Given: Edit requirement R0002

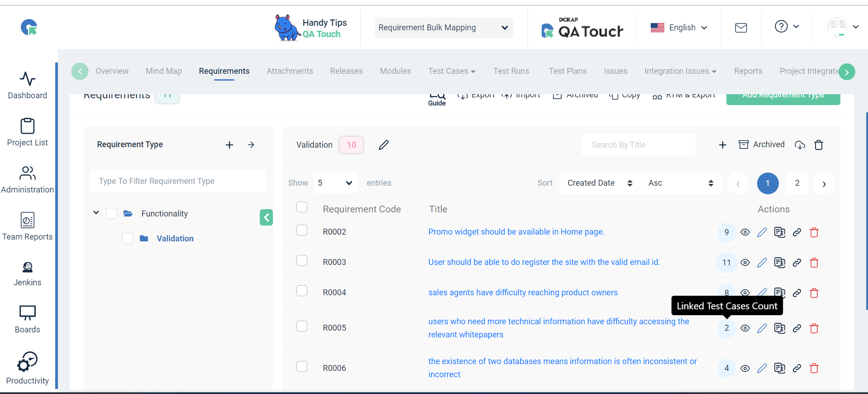Looking at the screenshot, I should coord(762,232).
